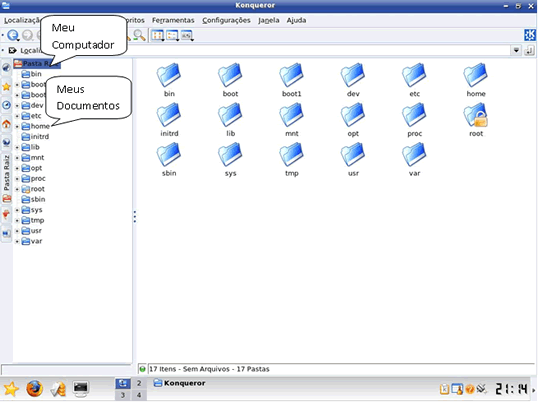Click the zoom out magnifier icon
Viewport: 538px width, 402px height.
(139, 35)
